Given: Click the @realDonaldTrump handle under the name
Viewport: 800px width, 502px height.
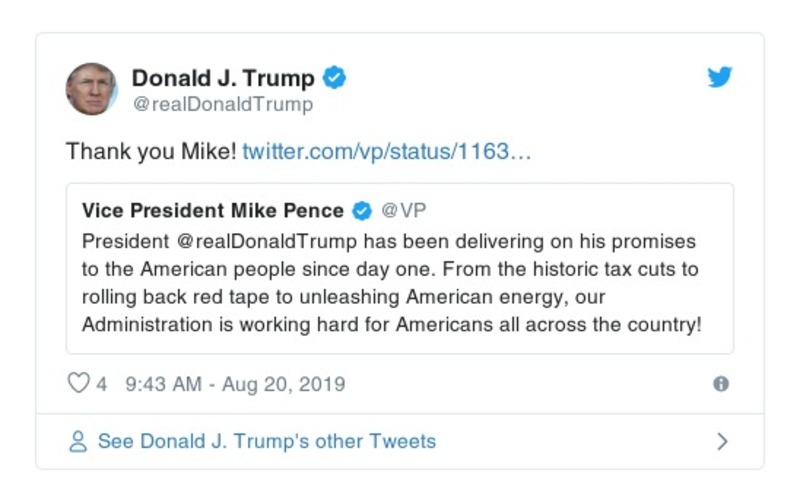Looking at the screenshot, I should pos(222,104).
